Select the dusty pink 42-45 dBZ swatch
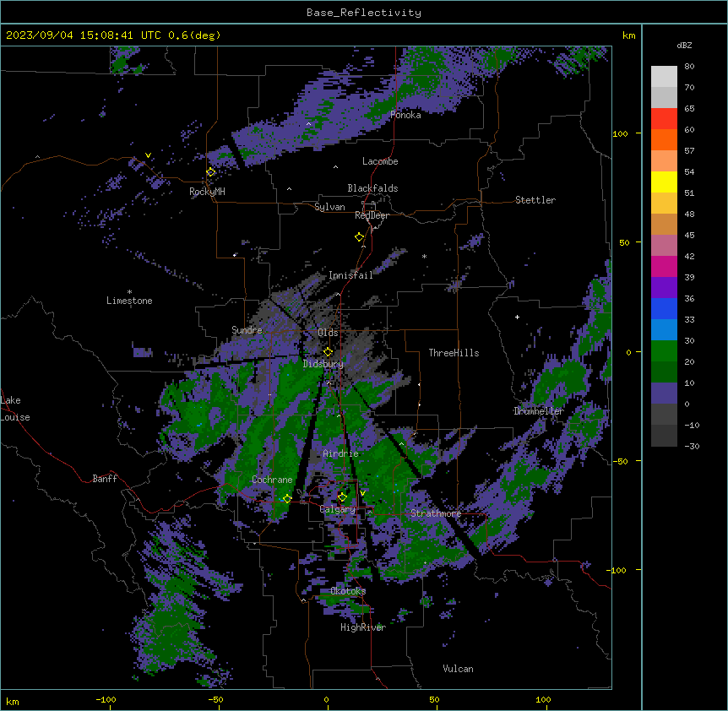 tap(664, 245)
